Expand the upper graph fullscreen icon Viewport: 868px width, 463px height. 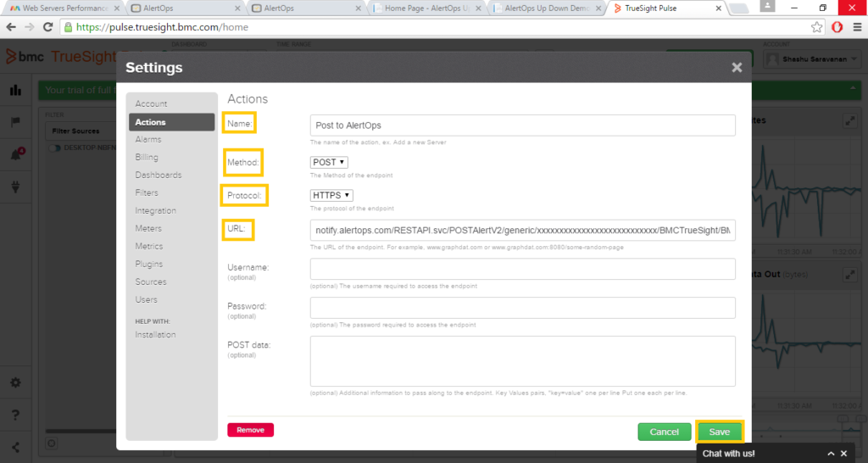849,120
